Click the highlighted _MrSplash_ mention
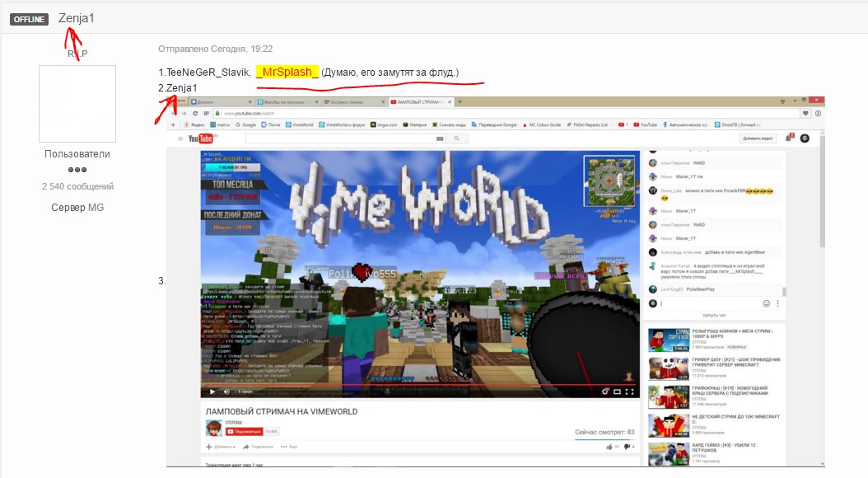Image resolution: width=868 pixels, height=478 pixels. coord(287,72)
